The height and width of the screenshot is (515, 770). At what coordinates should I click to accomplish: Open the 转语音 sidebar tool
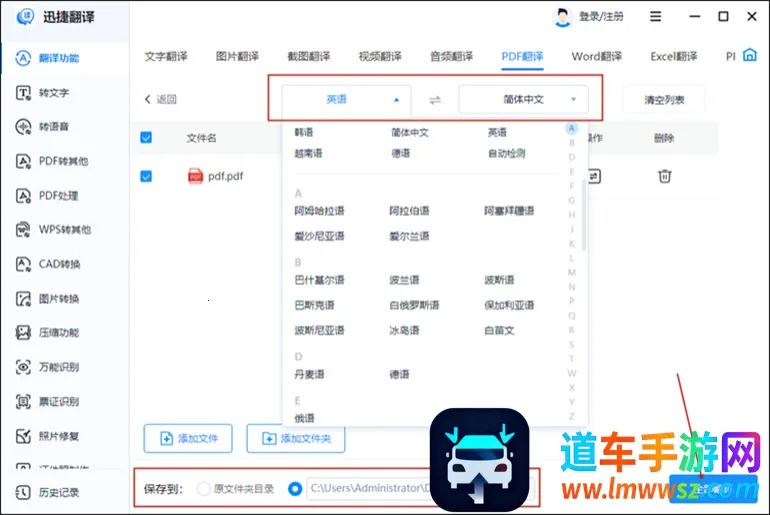[42, 127]
